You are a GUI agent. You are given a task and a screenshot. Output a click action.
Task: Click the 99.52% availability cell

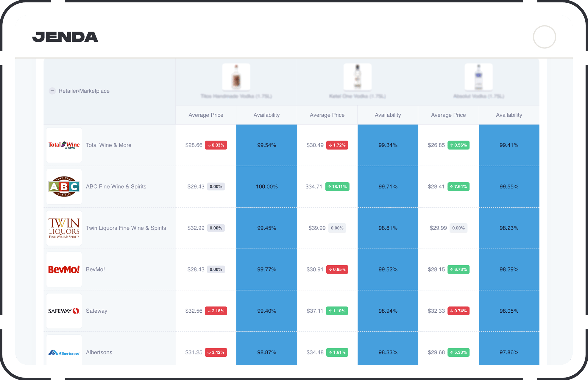[x=388, y=269]
